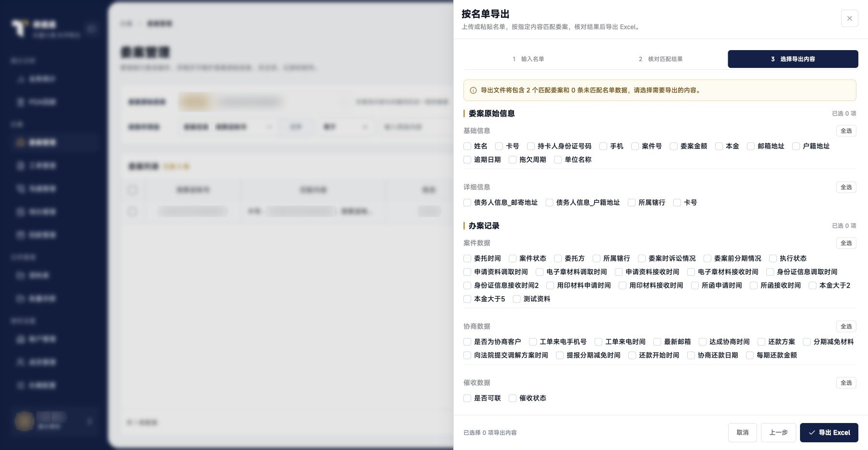Image resolution: width=868 pixels, height=450 pixels.
Task: Click the 导出 Excel button
Action: click(829, 433)
